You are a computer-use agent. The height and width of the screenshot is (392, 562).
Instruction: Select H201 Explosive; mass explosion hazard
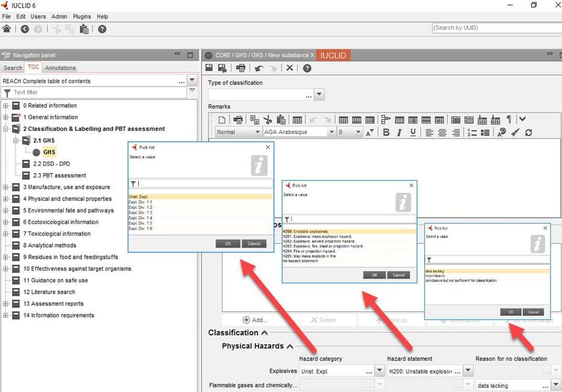[x=350, y=236]
